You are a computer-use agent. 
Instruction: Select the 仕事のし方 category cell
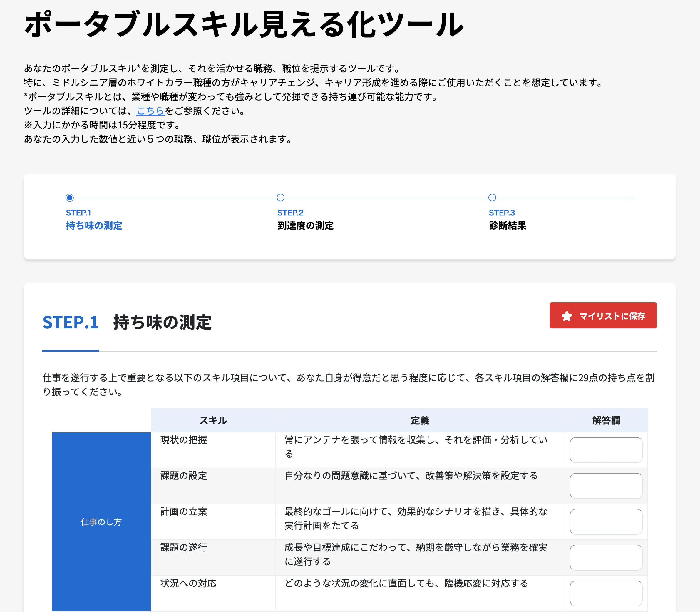pyautogui.click(x=101, y=522)
